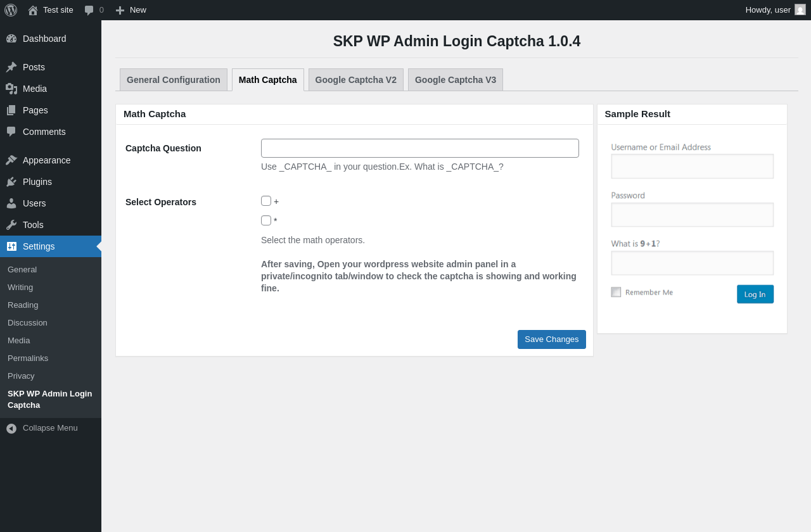Click the Dashboard gauge icon
This screenshot has width=811, height=532.
coord(11,39)
